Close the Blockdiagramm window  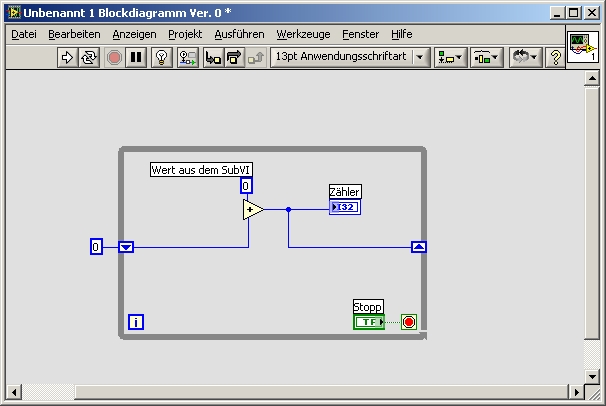pyautogui.click(x=592, y=13)
